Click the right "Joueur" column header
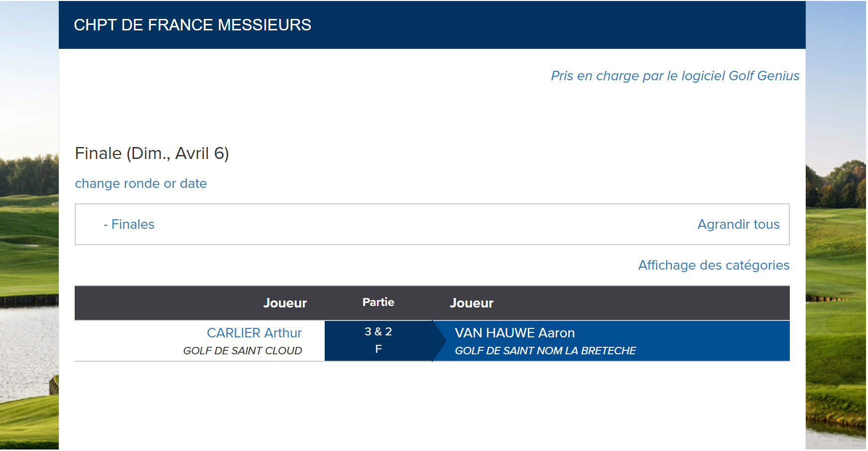The height and width of the screenshot is (451, 868). [x=472, y=303]
